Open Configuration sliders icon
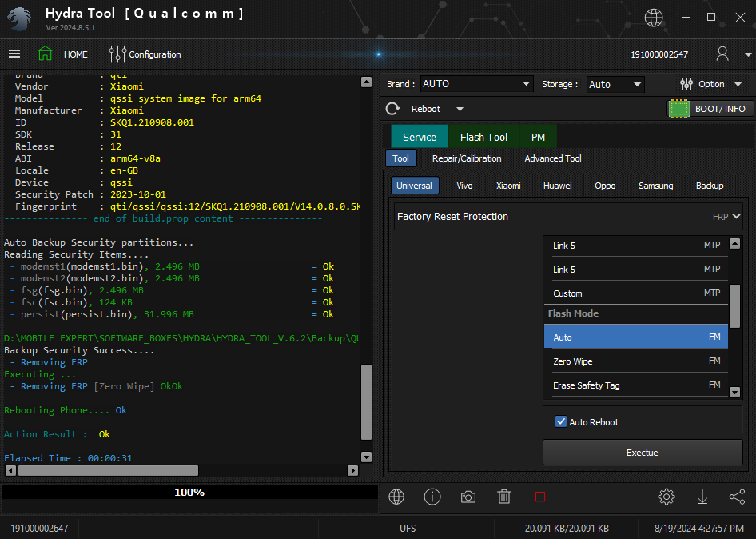The height and width of the screenshot is (539, 756). 117,54
